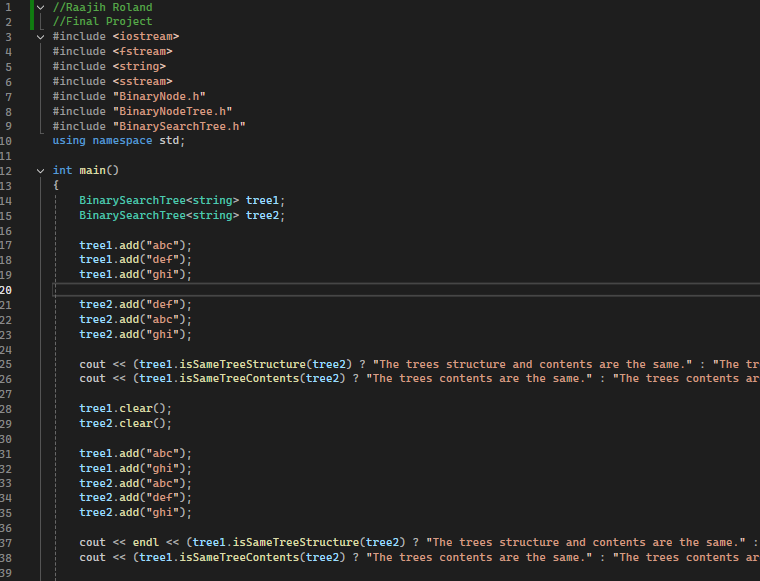Viewport: 760px width, 581px height.
Task: Click the //Final Project comment
Action: pos(102,21)
